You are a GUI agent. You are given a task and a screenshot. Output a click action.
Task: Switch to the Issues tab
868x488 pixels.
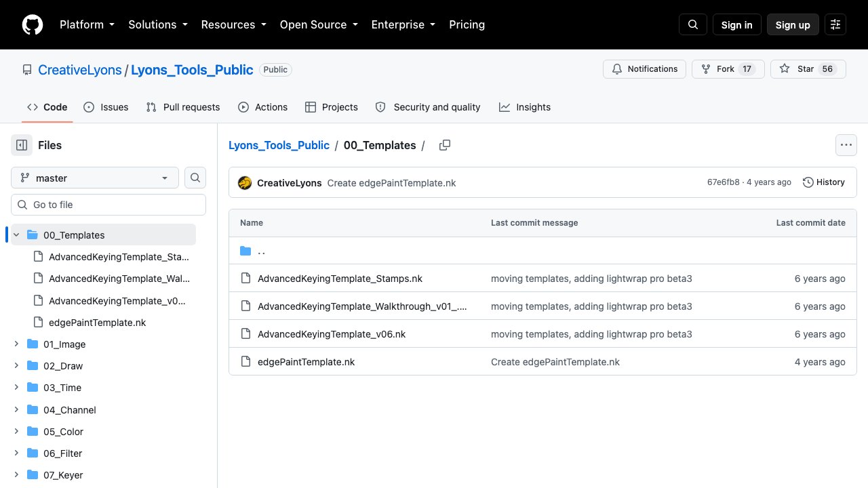tap(106, 107)
